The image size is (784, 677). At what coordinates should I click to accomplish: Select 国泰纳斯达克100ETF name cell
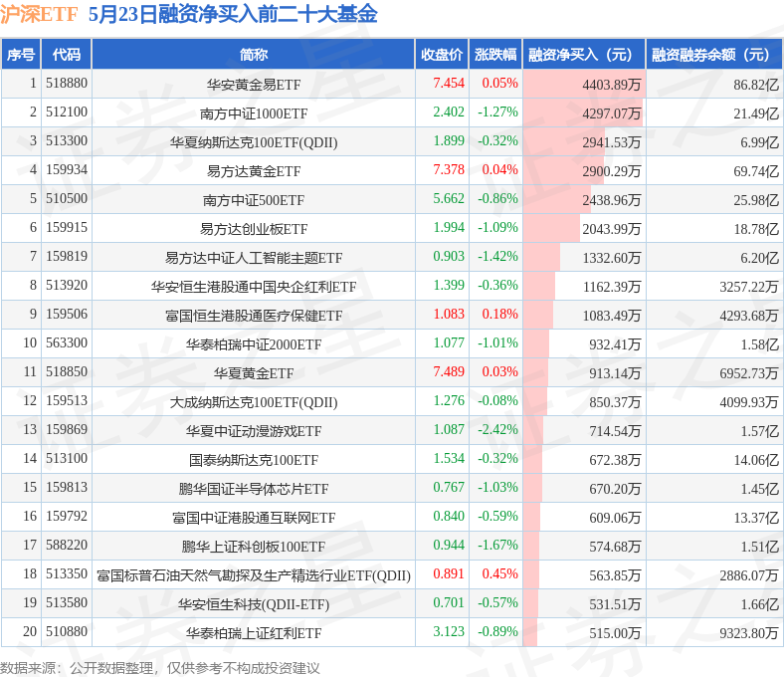coord(254,460)
